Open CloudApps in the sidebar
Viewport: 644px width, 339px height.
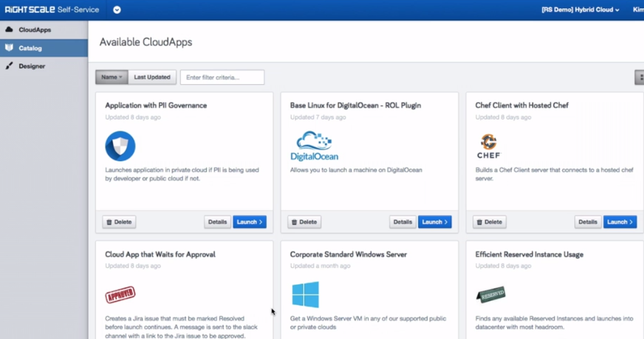[x=44, y=29]
